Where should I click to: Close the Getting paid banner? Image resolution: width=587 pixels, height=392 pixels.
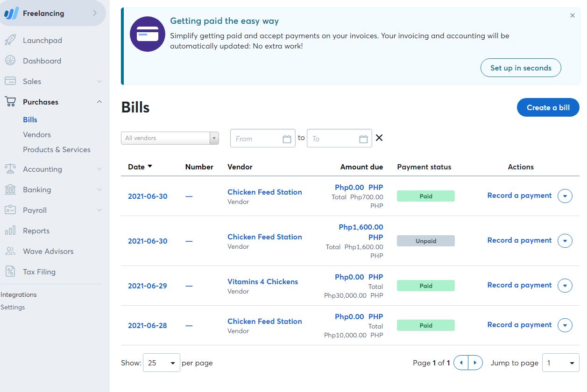pos(572,15)
